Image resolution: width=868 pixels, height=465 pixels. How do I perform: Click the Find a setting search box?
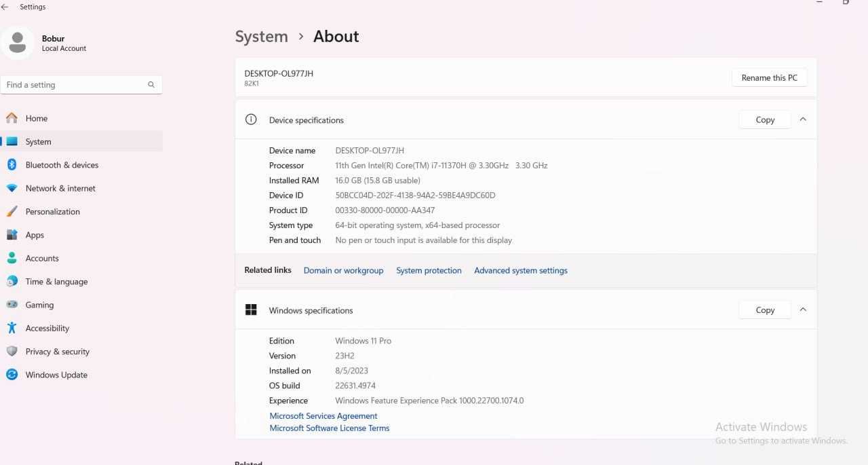pos(81,85)
